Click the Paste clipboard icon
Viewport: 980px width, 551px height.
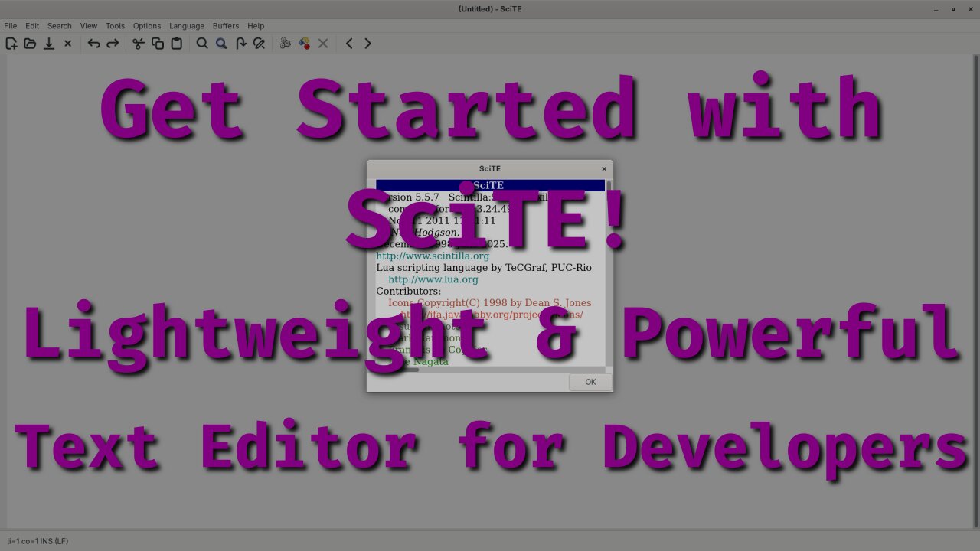pos(176,44)
